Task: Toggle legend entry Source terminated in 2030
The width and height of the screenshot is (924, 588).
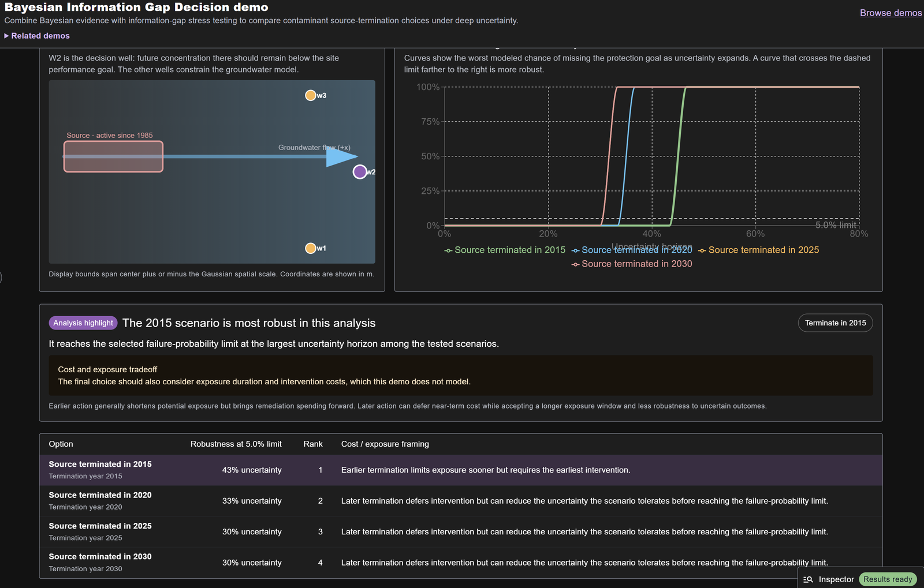Action: [632, 264]
